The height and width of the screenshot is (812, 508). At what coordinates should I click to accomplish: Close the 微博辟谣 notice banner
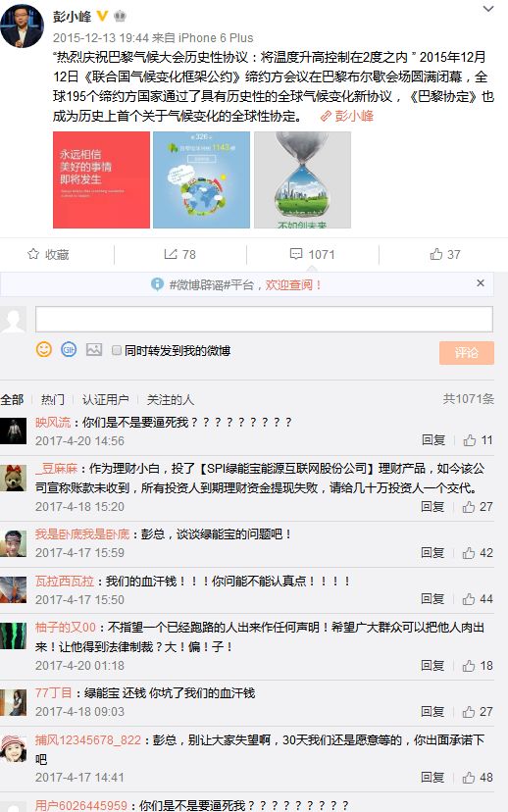pos(481,282)
